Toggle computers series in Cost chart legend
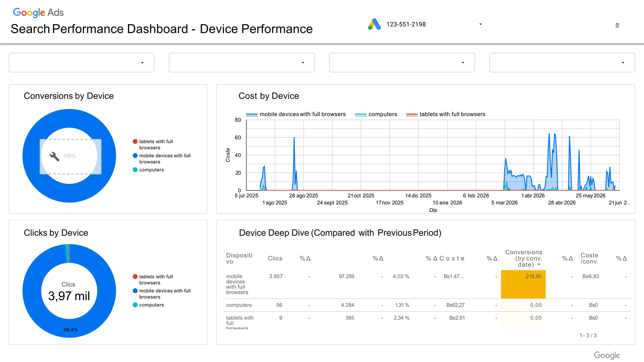 (376, 115)
